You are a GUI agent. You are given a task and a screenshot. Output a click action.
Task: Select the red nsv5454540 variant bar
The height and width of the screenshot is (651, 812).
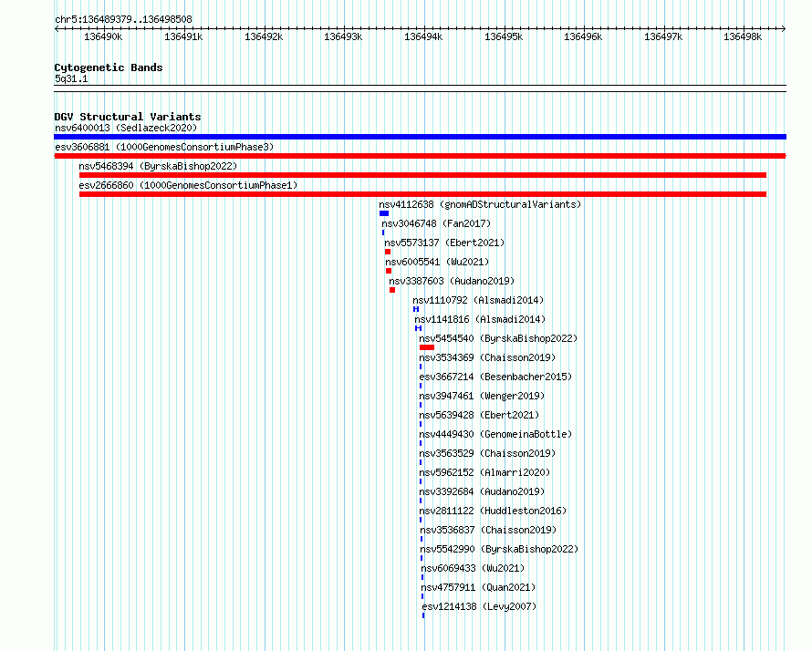click(x=427, y=347)
